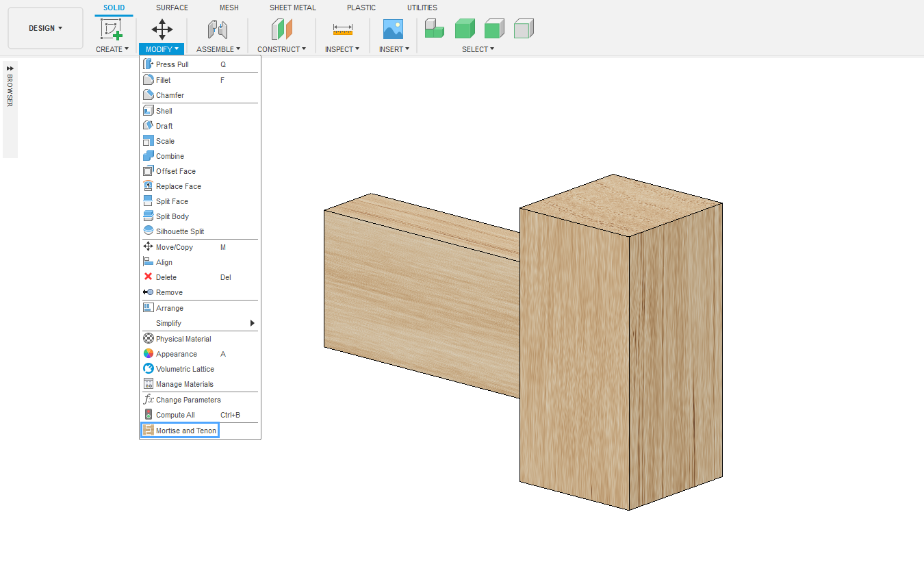Viewport: 924px width, 588px height.
Task: Open the Select dropdown menu
Action: (x=477, y=49)
